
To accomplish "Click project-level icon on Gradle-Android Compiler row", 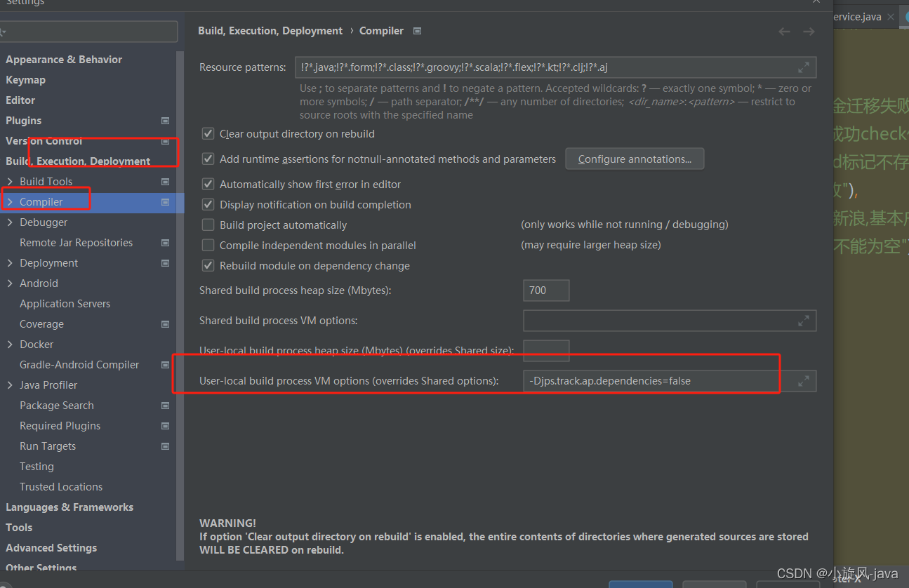I will coord(166,365).
